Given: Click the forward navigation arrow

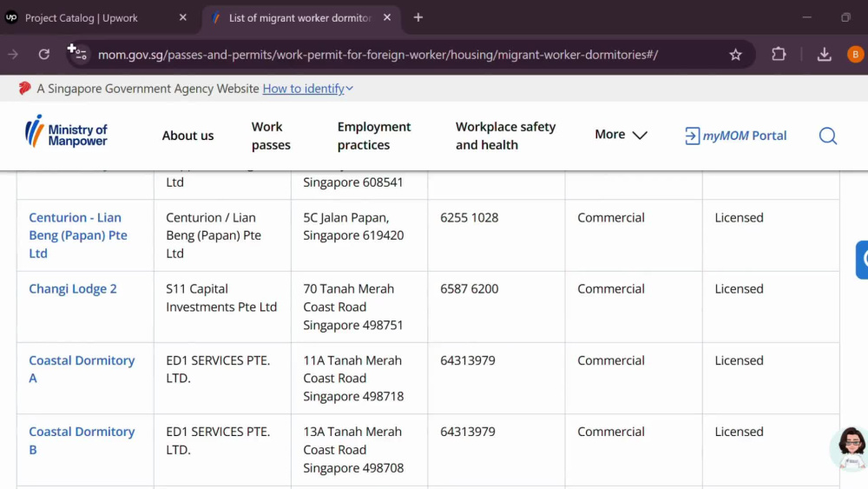Looking at the screenshot, I should coord(13,54).
